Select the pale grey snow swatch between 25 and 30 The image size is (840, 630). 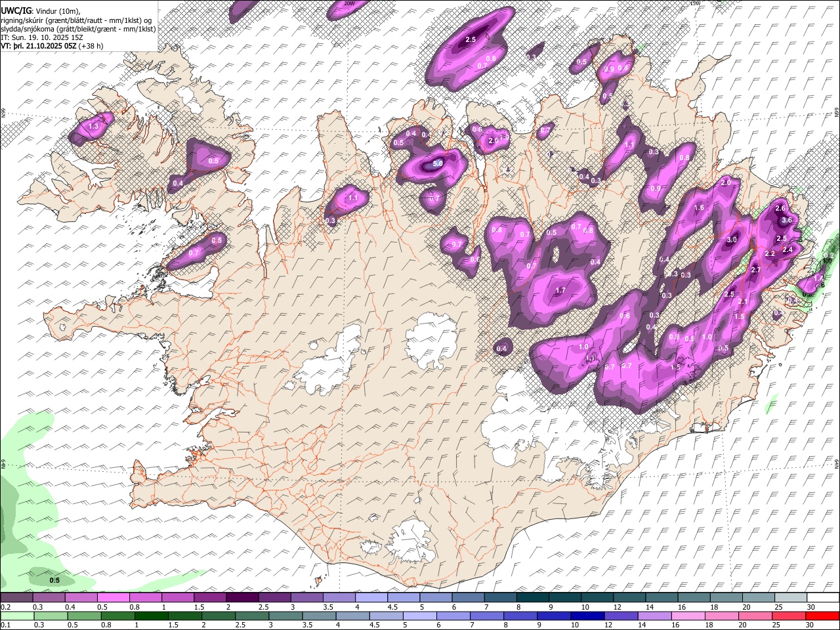[790, 598]
